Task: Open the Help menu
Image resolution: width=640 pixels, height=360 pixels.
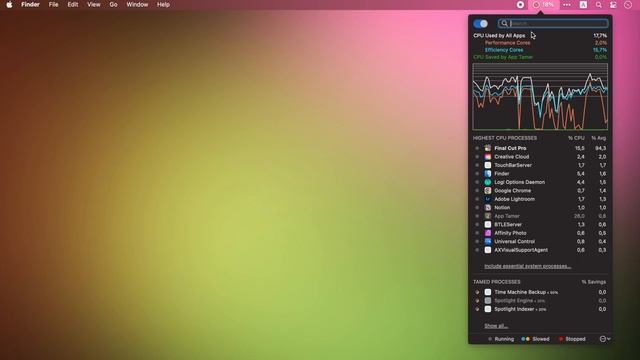Action: click(163, 5)
